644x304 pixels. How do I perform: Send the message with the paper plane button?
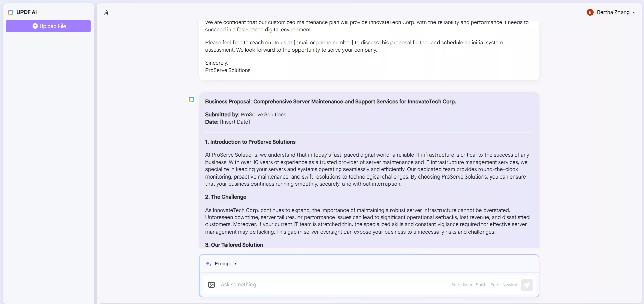526,285
